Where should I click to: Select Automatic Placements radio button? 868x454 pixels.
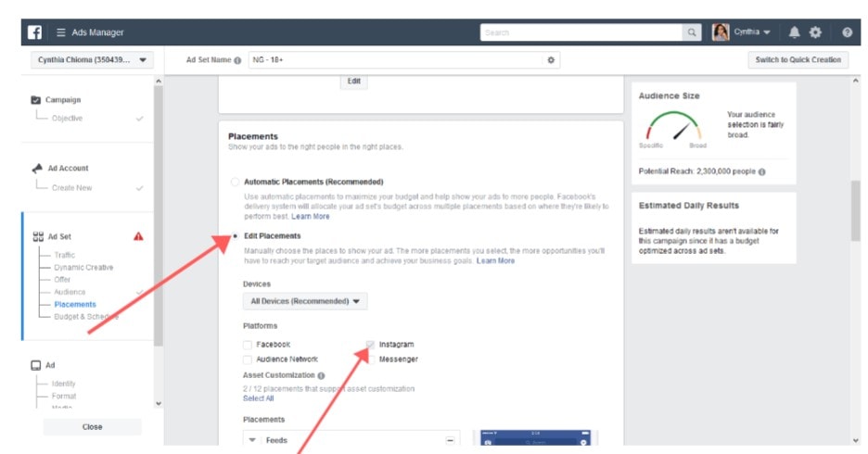[236, 182]
